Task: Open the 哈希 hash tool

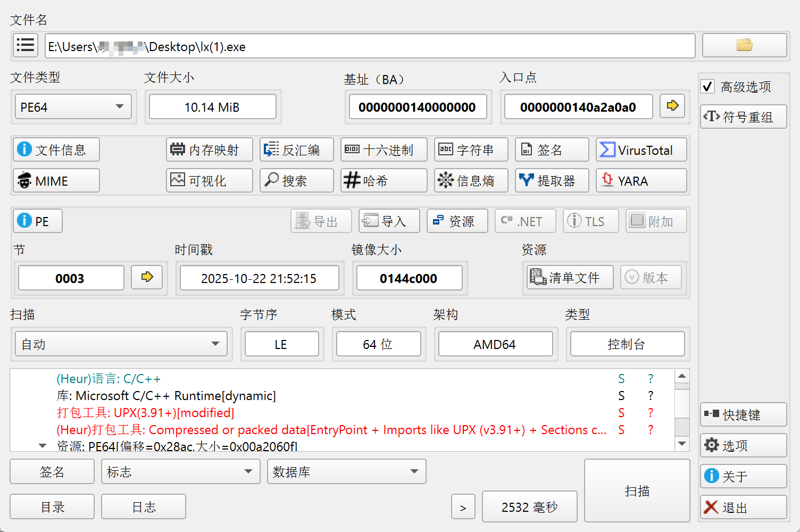Action: click(384, 181)
